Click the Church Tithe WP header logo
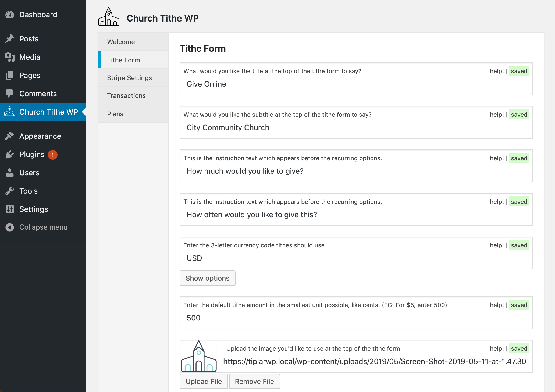This screenshot has height=392, width=555. point(109,17)
